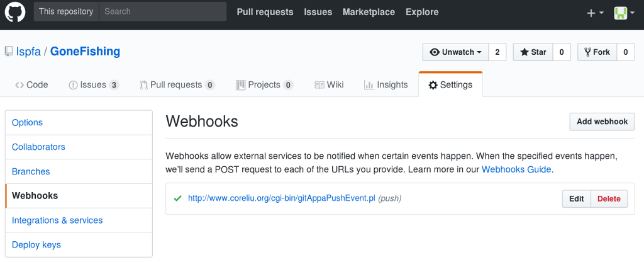View the Insights tab

pos(386,85)
